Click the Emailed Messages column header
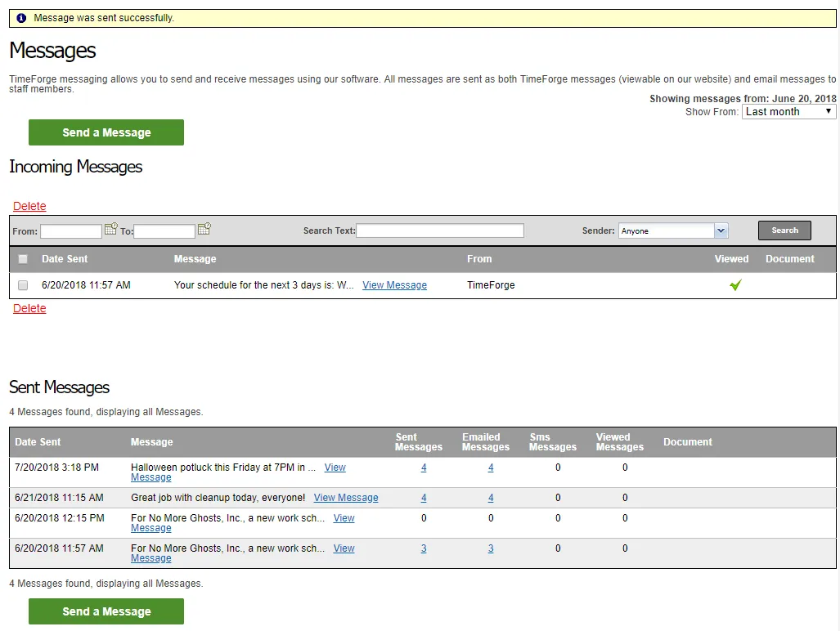 pos(486,442)
